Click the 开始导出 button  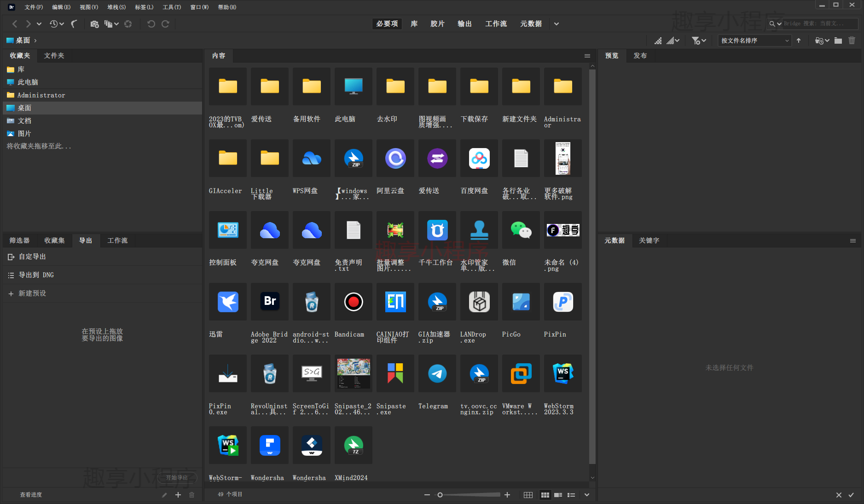pyautogui.click(x=177, y=478)
